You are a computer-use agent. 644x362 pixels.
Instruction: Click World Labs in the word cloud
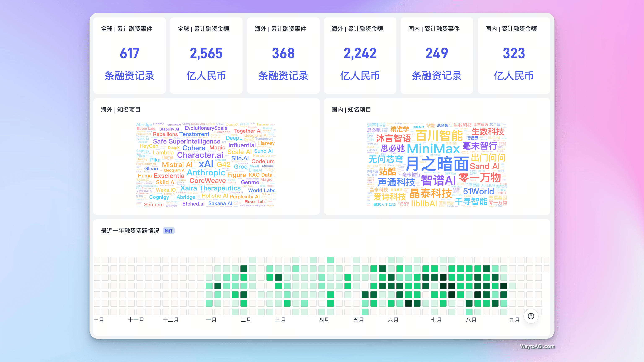click(x=262, y=190)
